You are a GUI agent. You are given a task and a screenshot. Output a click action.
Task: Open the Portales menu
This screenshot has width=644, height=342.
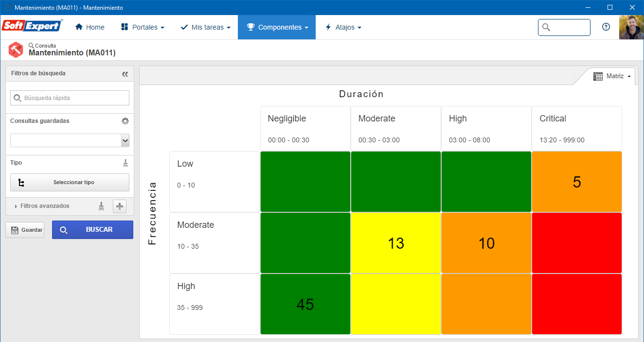pos(143,27)
